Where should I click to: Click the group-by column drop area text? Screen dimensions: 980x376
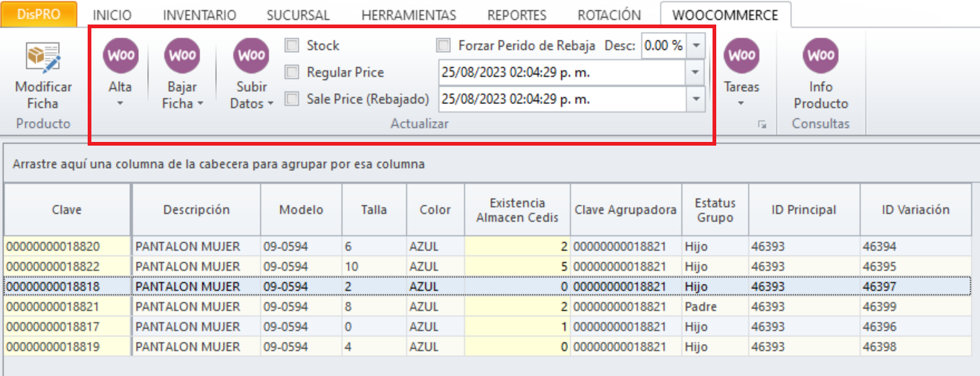pos(218,164)
